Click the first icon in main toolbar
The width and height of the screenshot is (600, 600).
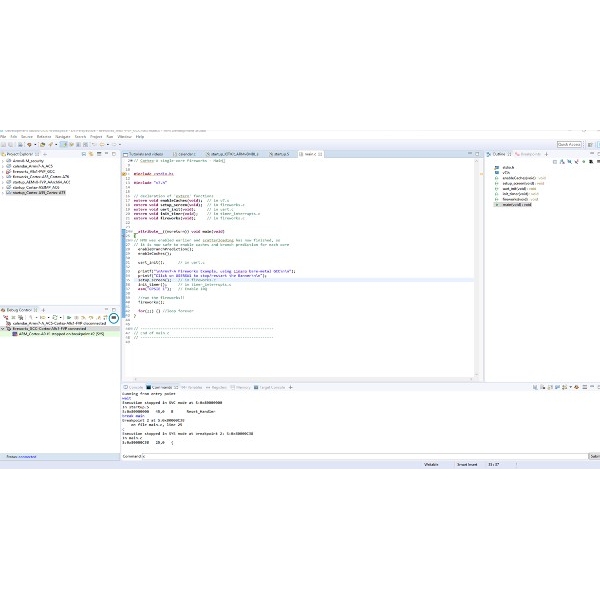(x=5, y=144)
